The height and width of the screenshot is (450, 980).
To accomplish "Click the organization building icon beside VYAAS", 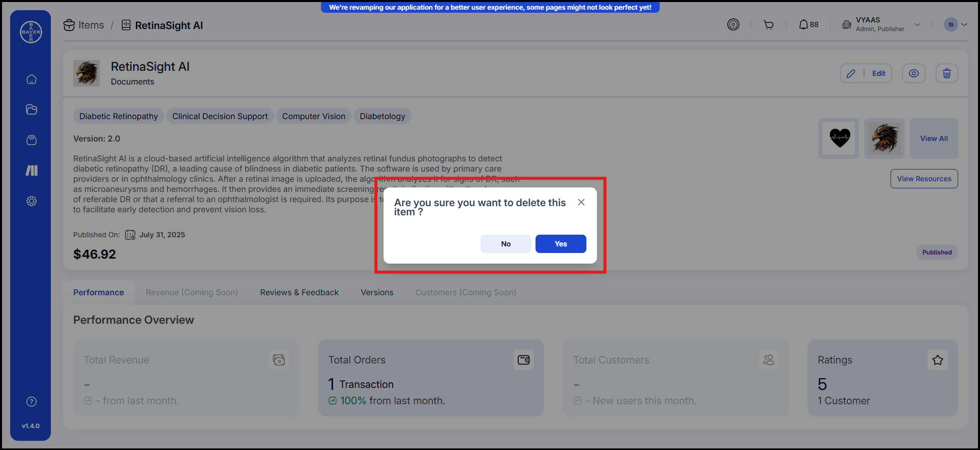I will tap(847, 24).
